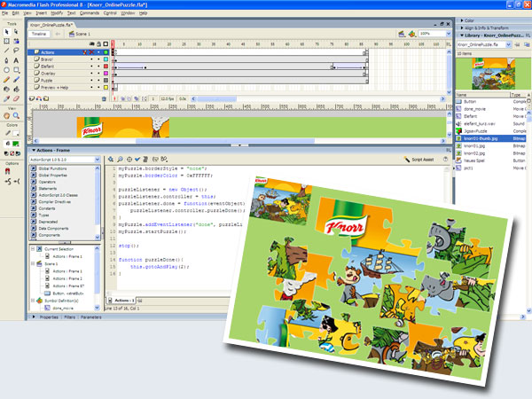Click the Insert Layer Folder icon
532x399 pixels.
[46, 98]
